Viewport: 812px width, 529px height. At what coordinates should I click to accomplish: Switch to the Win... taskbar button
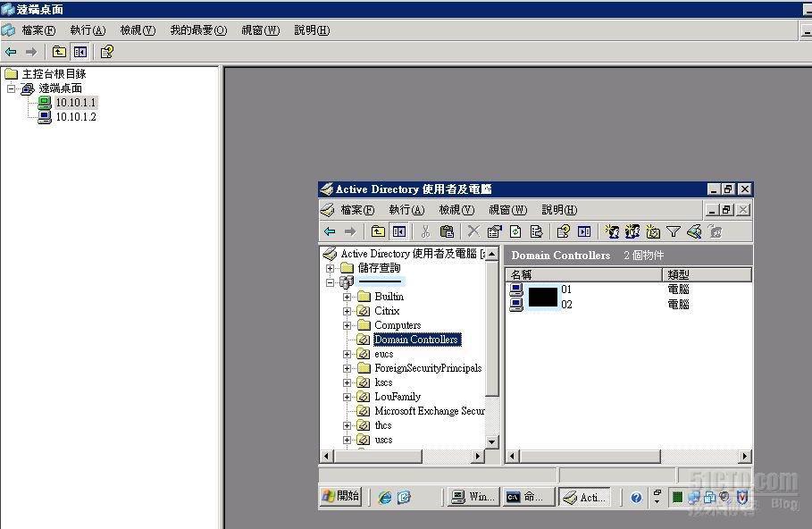pyautogui.click(x=473, y=498)
